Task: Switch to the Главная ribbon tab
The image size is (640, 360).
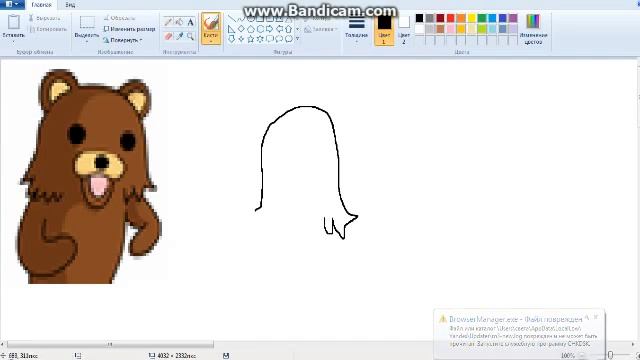Action: [x=41, y=5]
